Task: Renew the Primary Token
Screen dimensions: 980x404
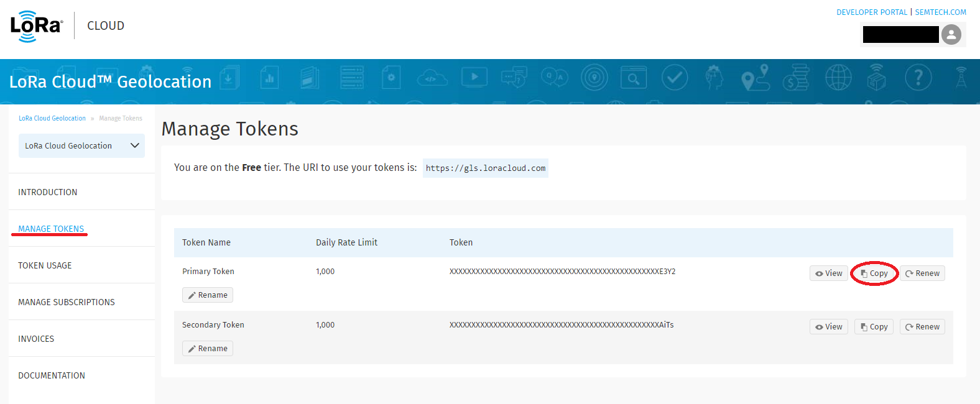Action: pos(922,273)
